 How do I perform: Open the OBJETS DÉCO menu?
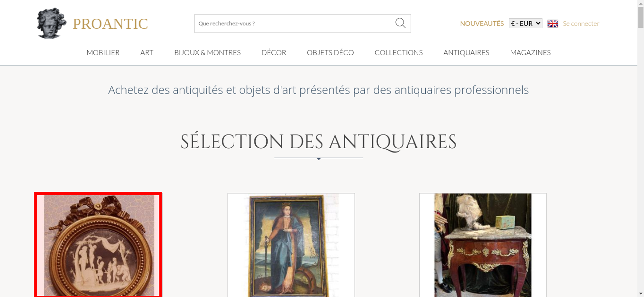(x=330, y=52)
